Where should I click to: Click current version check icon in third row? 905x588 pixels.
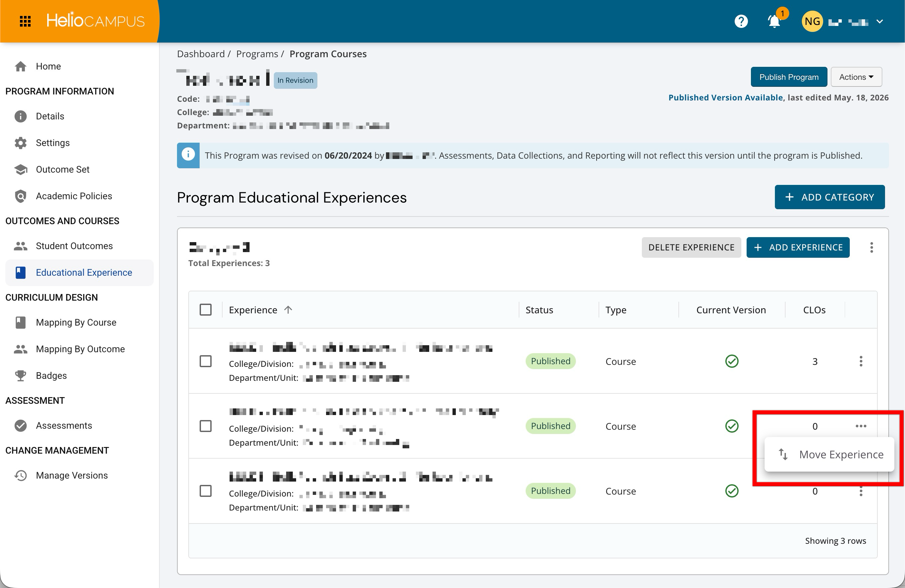click(x=732, y=491)
